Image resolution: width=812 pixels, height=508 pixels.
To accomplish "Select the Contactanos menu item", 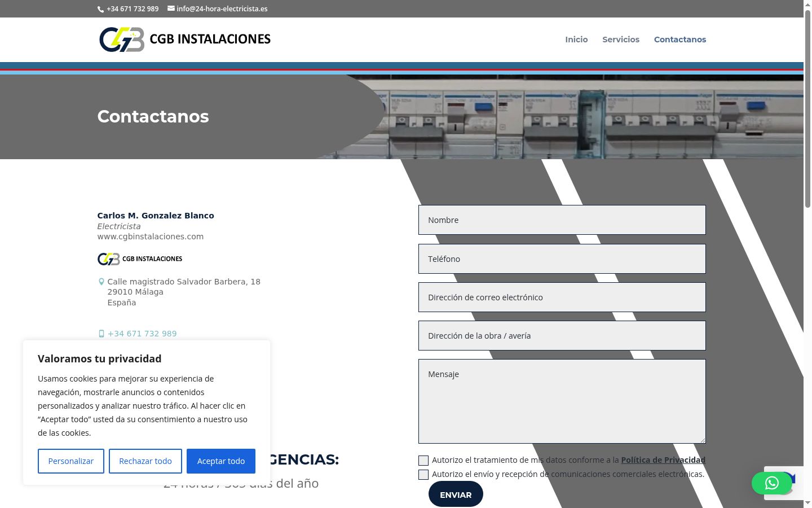I will (x=680, y=40).
